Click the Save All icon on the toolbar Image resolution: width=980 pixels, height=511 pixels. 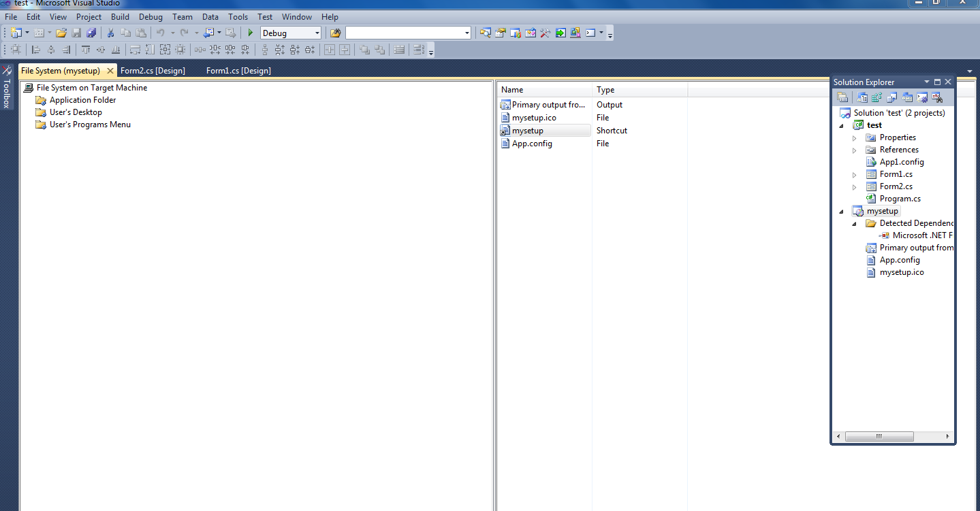click(91, 32)
